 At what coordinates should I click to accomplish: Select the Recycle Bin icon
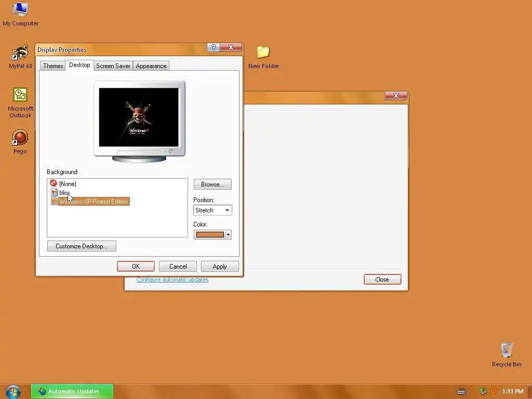tap(507, 354)
